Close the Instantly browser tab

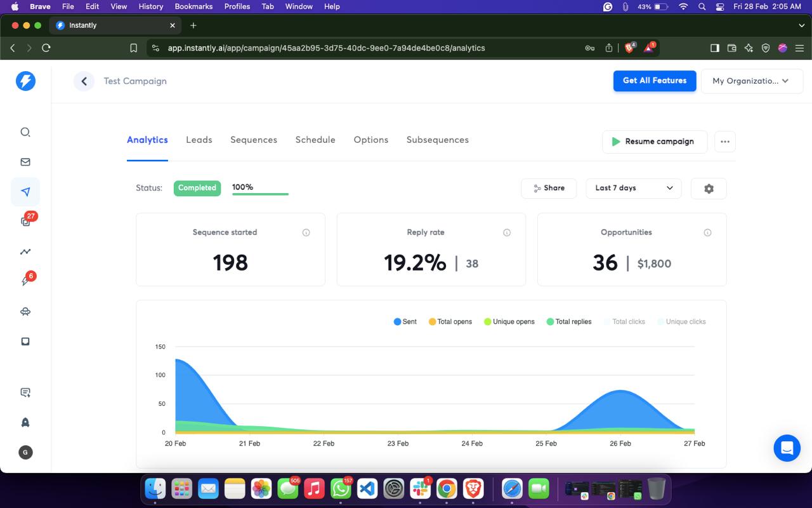click(173, 25)
